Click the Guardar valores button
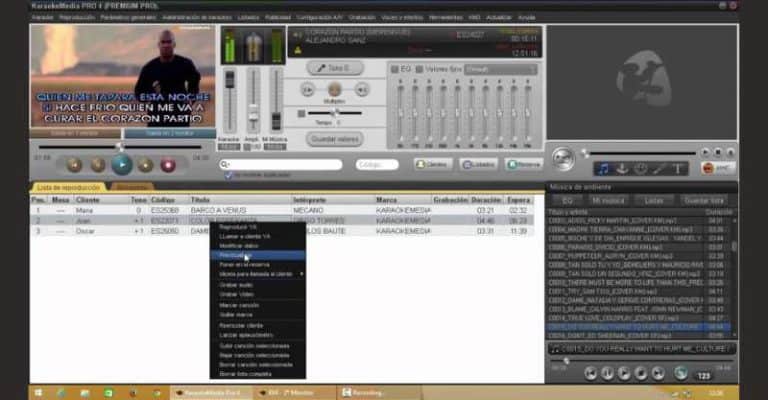 (x=335, y=139)
